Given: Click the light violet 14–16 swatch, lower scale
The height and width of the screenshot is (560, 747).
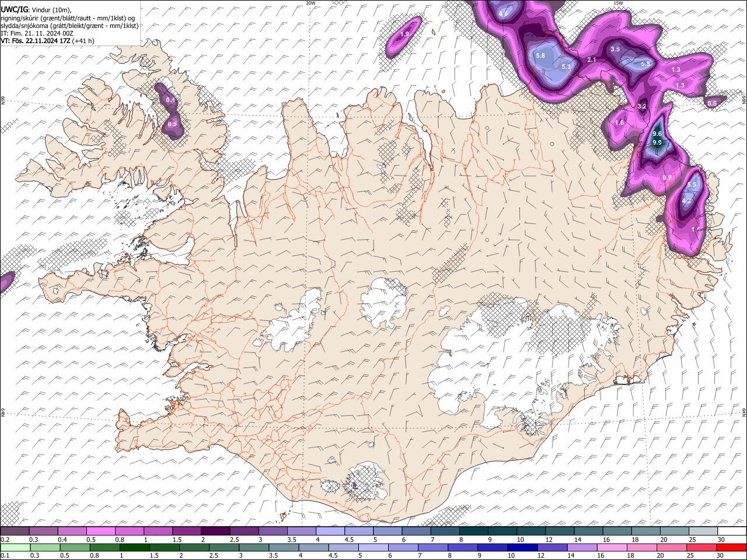Looking at the screenshot, I should [581, 547].
